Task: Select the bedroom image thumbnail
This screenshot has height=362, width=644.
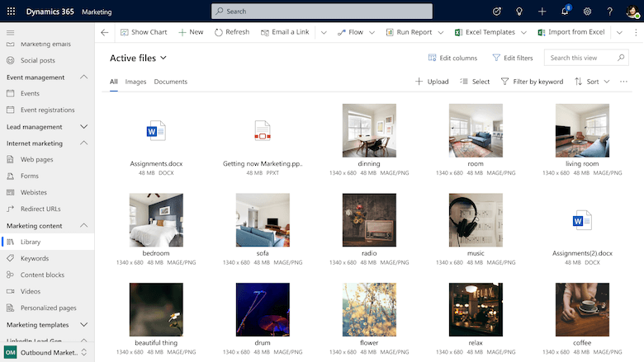Action: (x=156, y=220)
